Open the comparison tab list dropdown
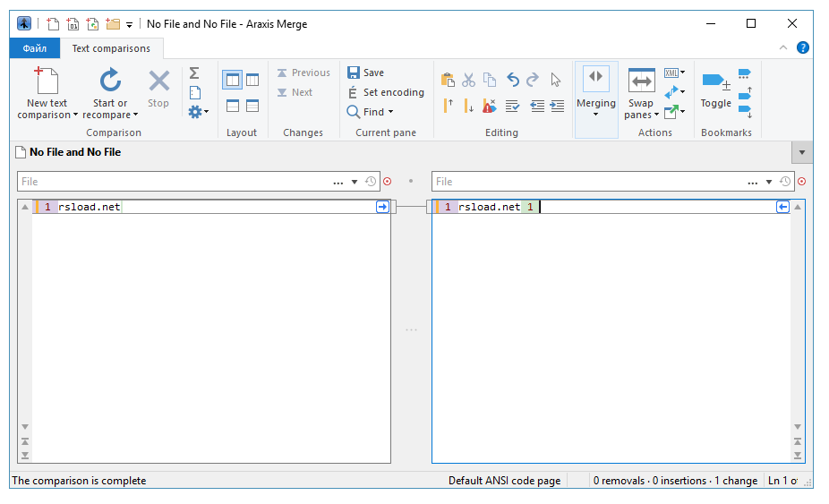The width and height of the screenshot is (829, 504). pyautogui.click(x=802, y=152)
